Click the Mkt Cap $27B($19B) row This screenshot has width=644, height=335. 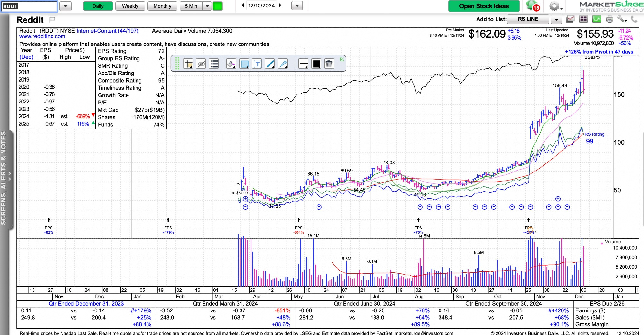pos(131,110)
